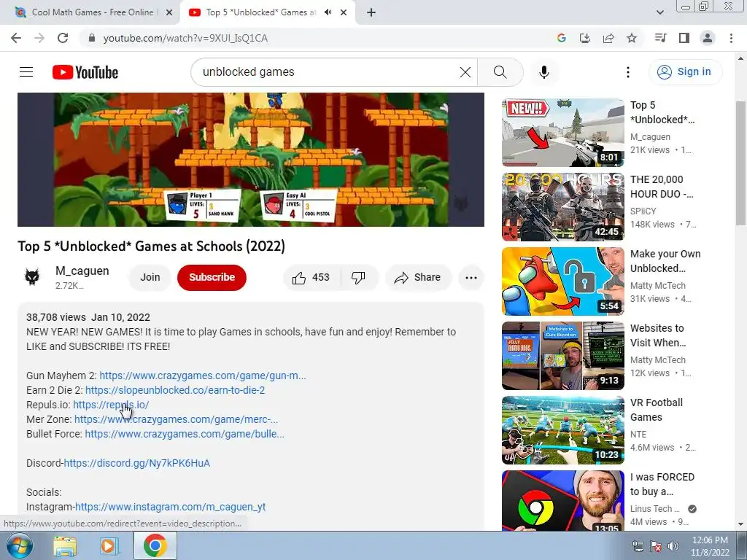Screen dimensions: 747x560
Task: Subscribe to M_caguen channel
Action: pos(212,278)
